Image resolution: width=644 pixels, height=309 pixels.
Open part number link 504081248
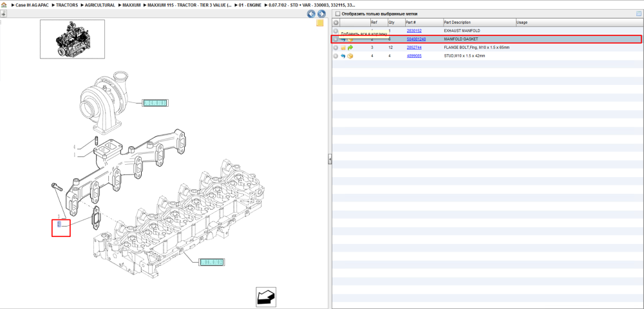[x=416, y=39]
